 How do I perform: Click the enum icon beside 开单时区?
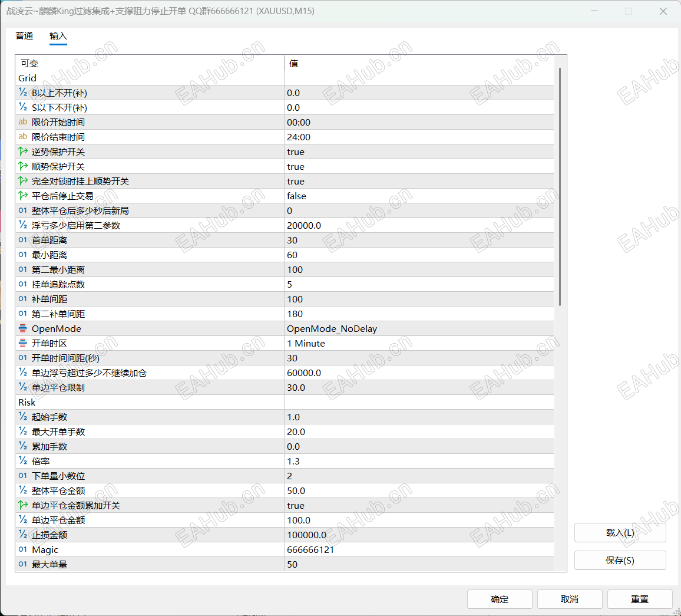[22, 344]
